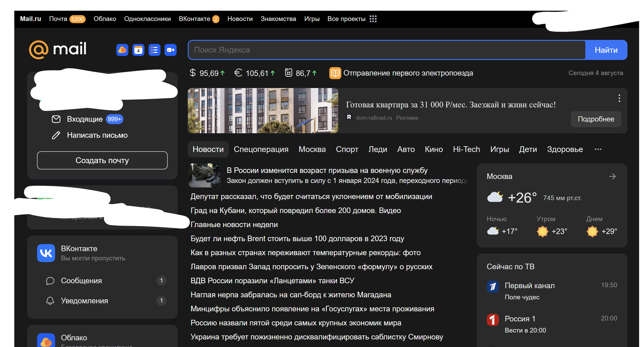Expand more news categories via the ellipsis
This screenshot has height=347, width=644.
(x=598, y=149)
